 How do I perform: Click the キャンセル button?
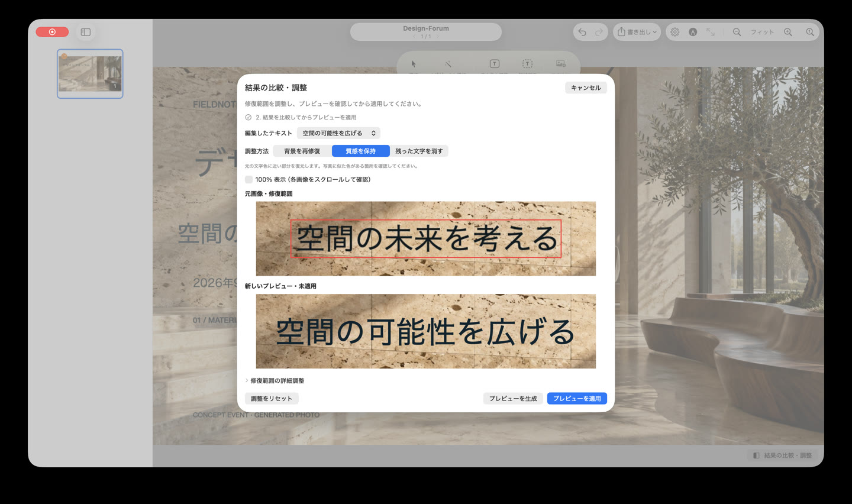tap(586, 88)
